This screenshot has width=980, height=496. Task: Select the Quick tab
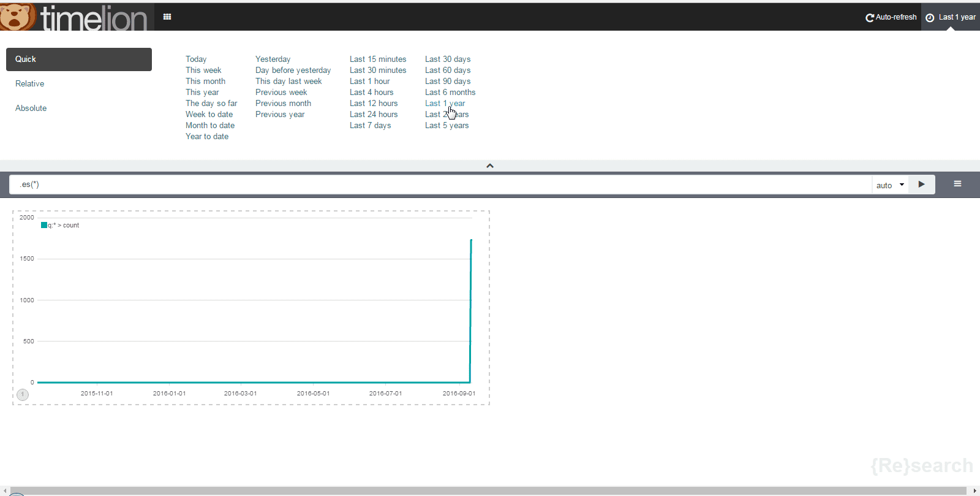(x=79, y=59)
